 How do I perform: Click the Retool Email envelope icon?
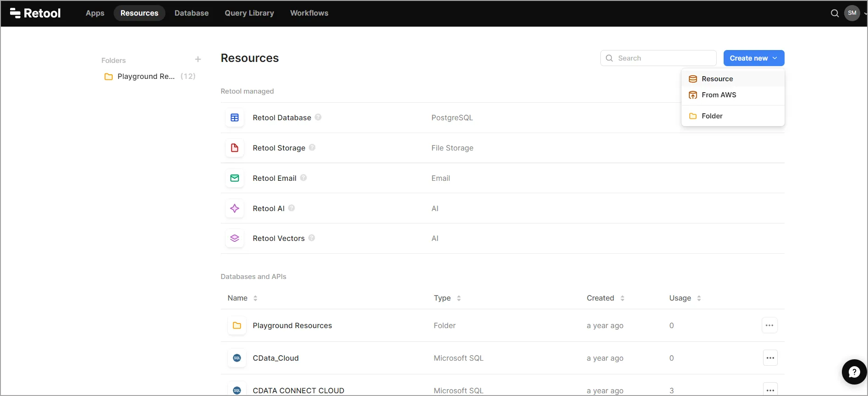click(x=235, y=178)
